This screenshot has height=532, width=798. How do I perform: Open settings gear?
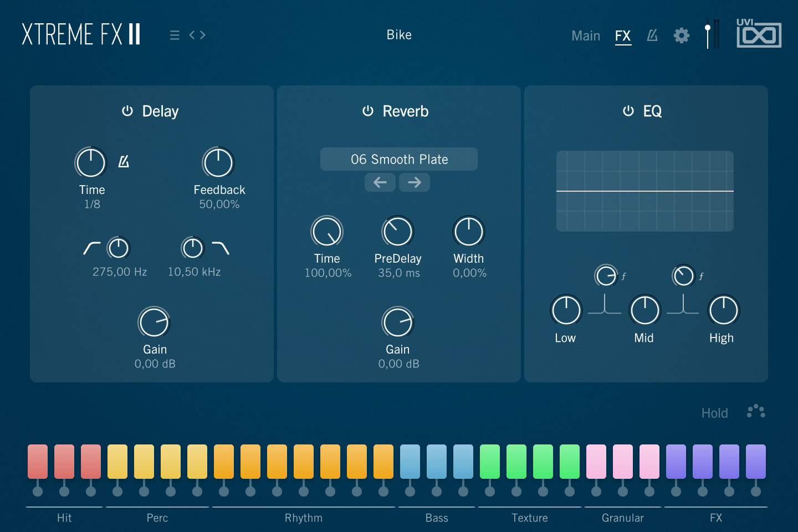[x=681, y=35]
